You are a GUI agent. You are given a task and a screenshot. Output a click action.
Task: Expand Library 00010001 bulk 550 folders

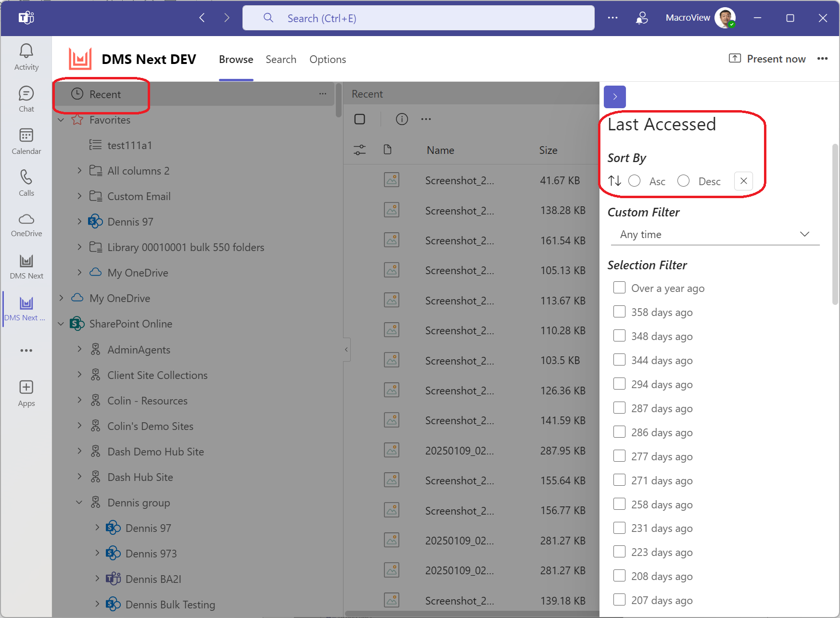coord(79,247)
